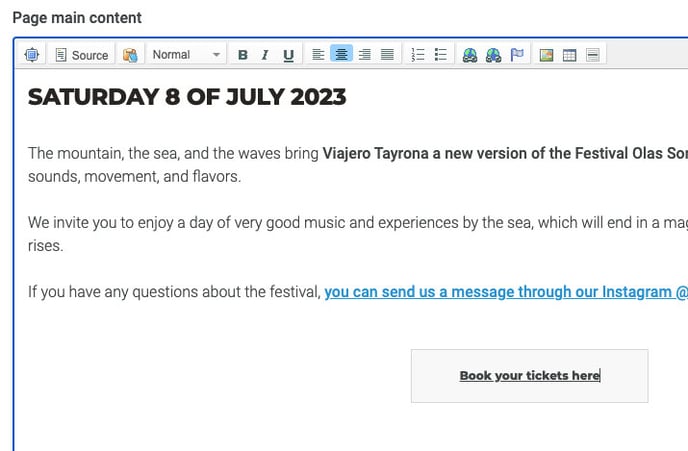Click the Instagram message link
688x451 pixels.
point(500,292)
